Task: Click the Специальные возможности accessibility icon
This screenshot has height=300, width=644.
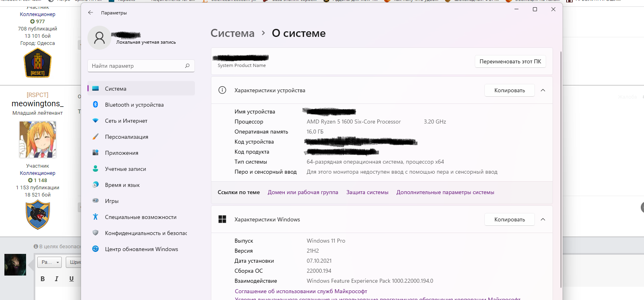Action: click(x=95, y=217)
